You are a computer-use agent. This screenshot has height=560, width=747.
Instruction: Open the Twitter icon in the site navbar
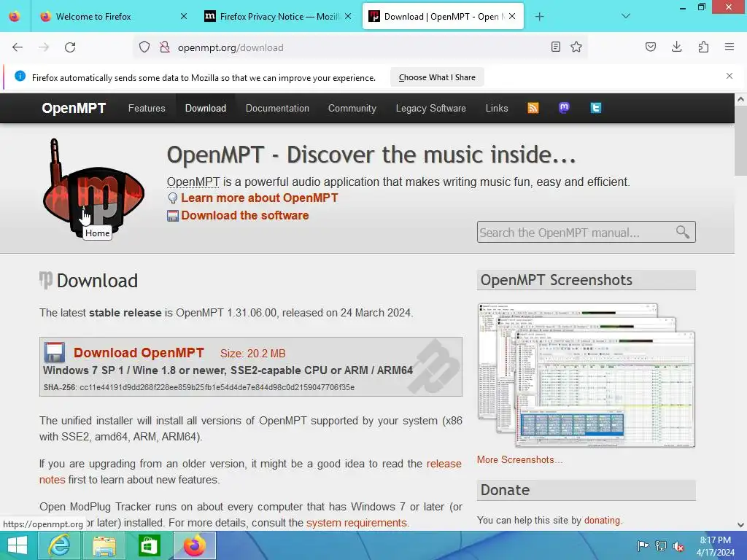point(595,108)
